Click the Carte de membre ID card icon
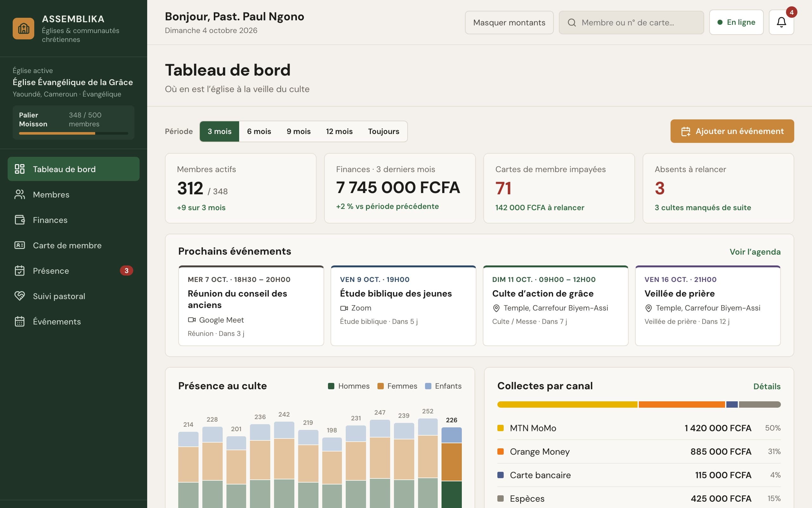Viewport: 812px width, 508px height. pyautogui.click(x=19, y=245)
